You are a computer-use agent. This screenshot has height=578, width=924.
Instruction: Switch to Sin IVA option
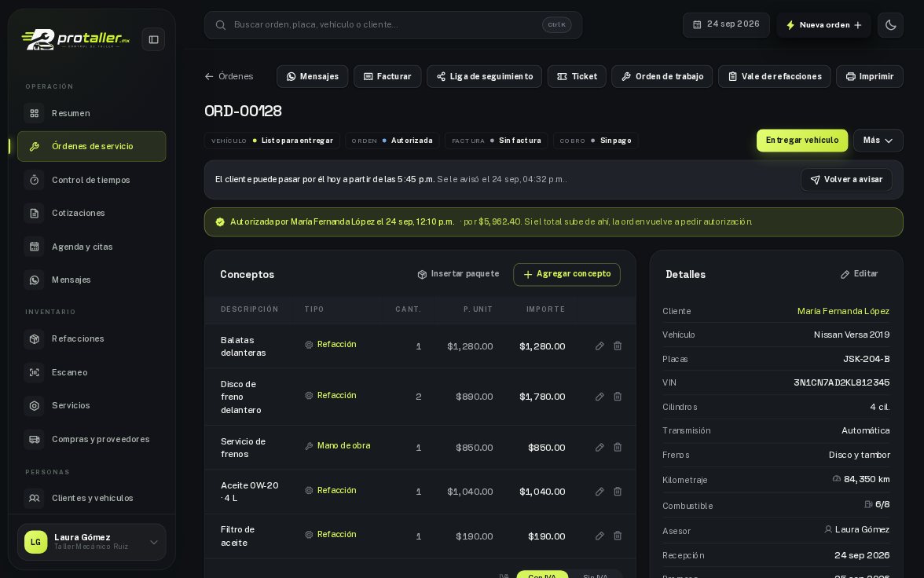pos(596,574)
